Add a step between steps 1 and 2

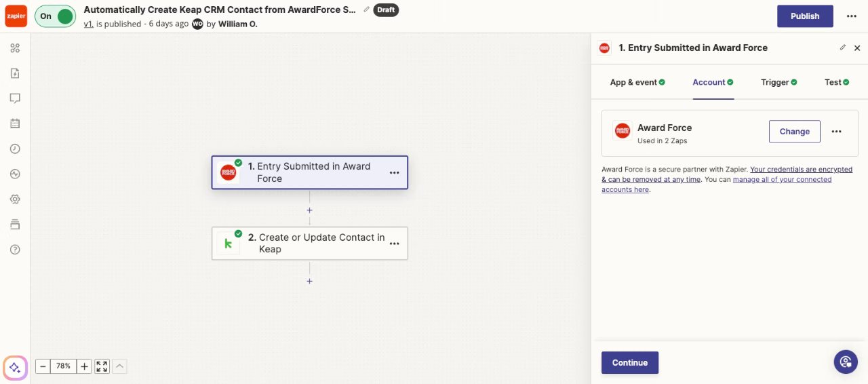click(309, 210)
